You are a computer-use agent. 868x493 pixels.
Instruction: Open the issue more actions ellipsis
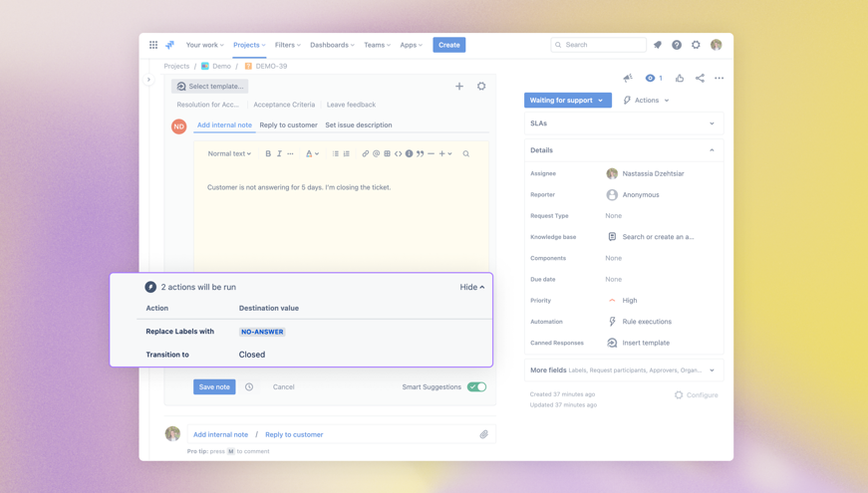720,78
